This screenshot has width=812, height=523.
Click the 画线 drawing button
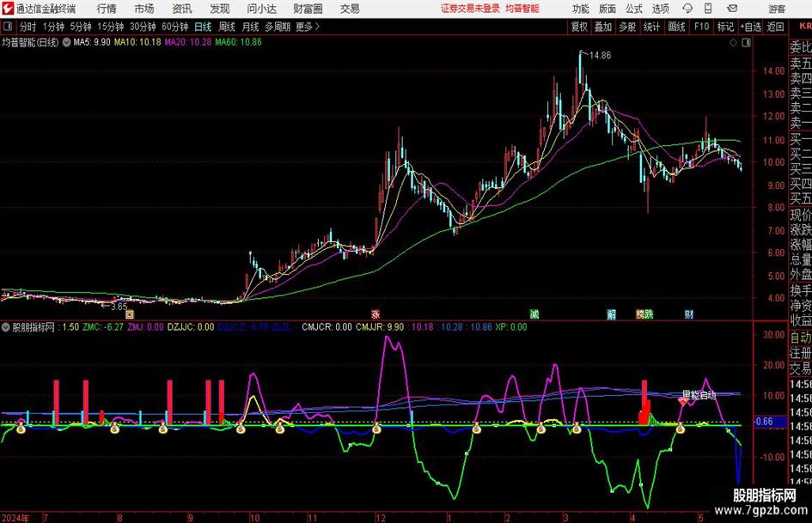tap(676, 27)
